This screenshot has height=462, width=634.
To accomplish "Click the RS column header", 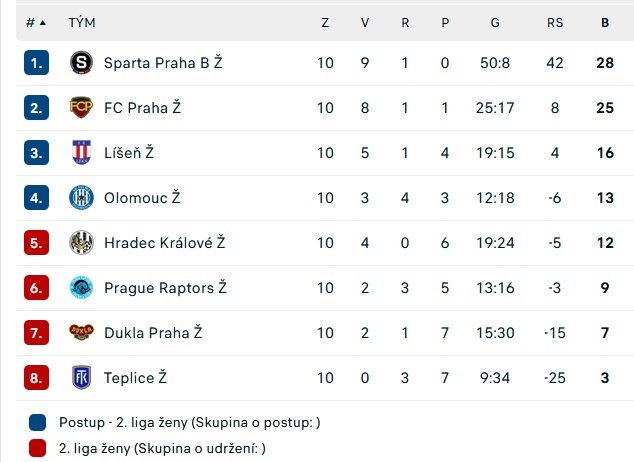I will pos(555,23).
